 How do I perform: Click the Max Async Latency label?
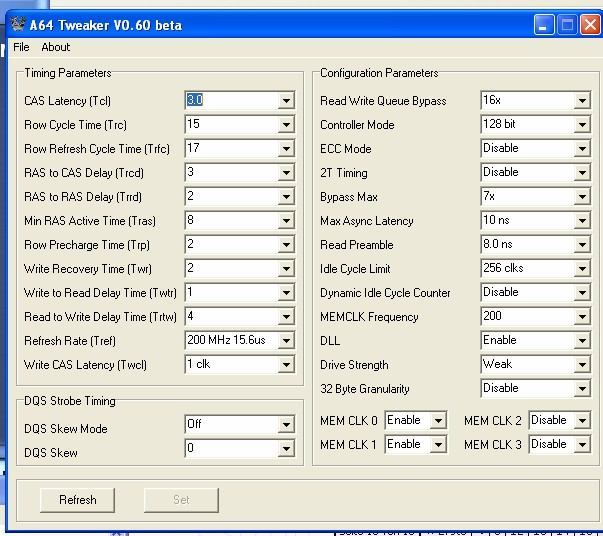pos(366,221)
